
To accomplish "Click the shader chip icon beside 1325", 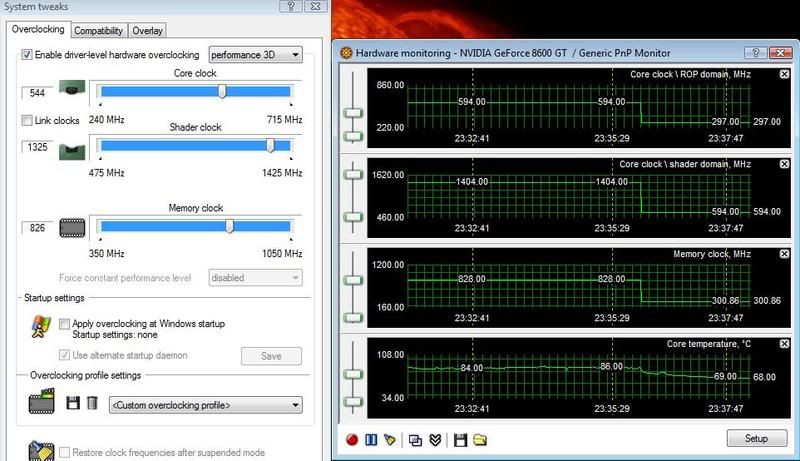I will pyautogui.click(x=72, y=151).
